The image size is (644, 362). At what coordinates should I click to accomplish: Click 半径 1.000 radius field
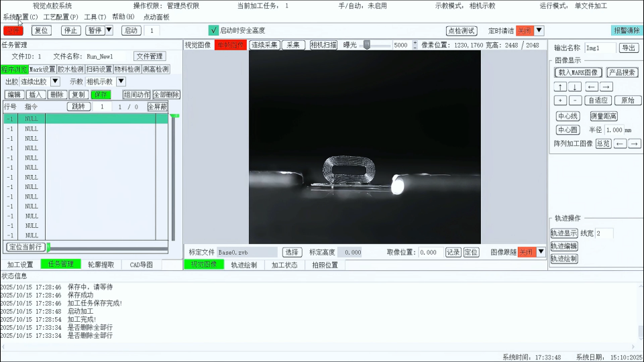(x=614, y=129)
